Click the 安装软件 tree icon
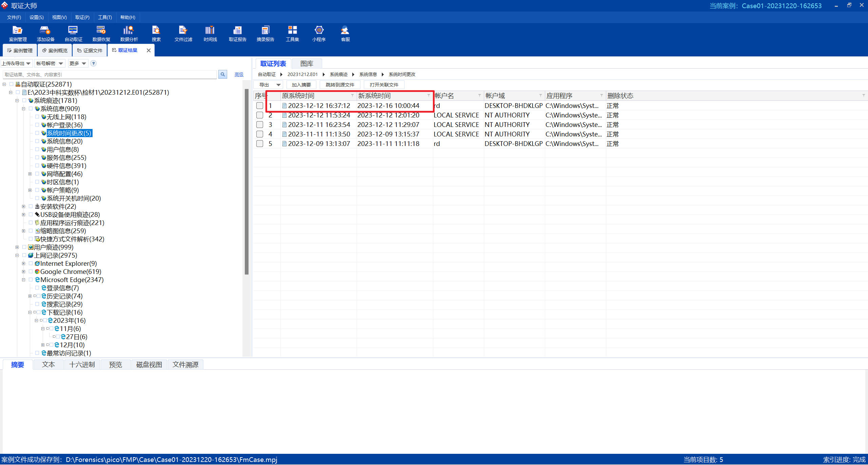Image resolution: width=868 pixels, height=465 pixels. (x=37, y=206)
